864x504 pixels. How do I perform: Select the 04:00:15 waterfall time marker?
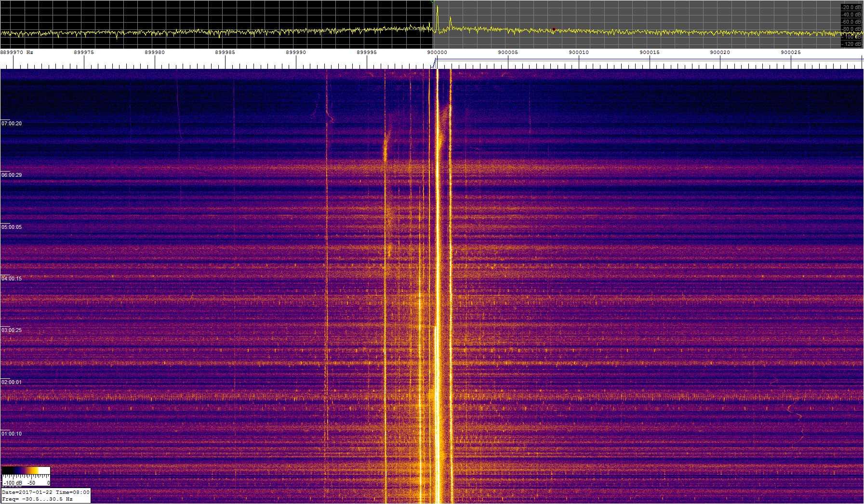[x=12, y=279]
